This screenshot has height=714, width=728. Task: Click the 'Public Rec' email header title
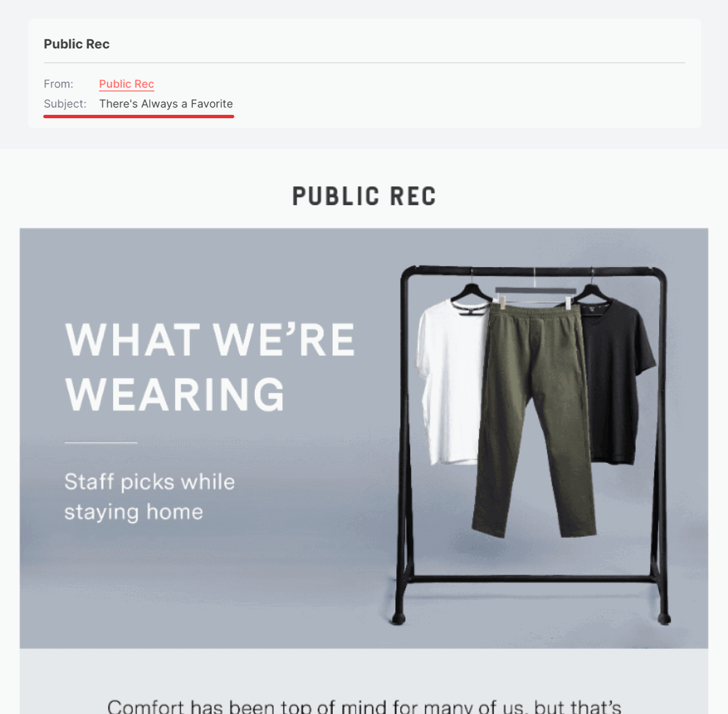[x=77, y=44]
